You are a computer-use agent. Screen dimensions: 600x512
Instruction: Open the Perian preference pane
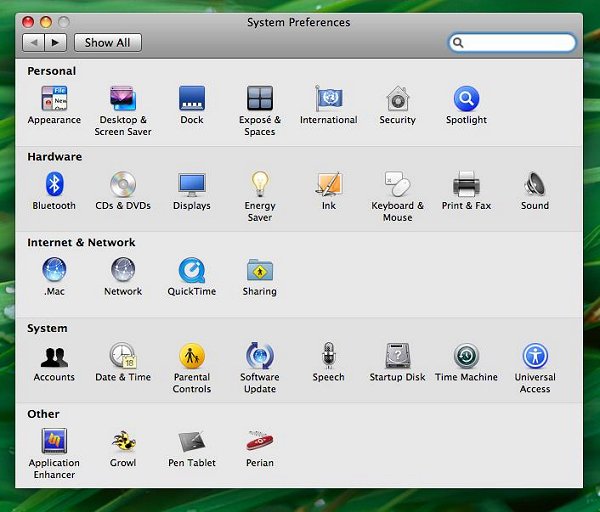pyautogui.click(x=260, y=442)
